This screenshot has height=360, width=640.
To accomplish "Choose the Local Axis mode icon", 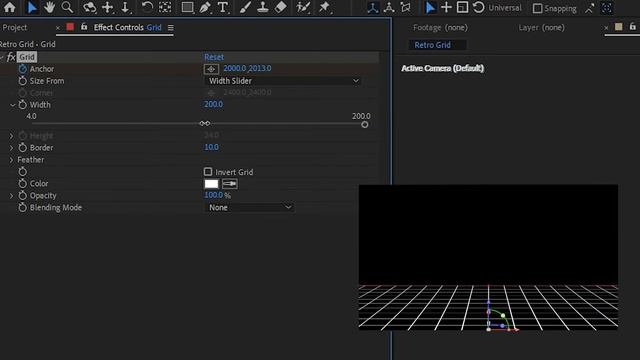I will (372, 7).
